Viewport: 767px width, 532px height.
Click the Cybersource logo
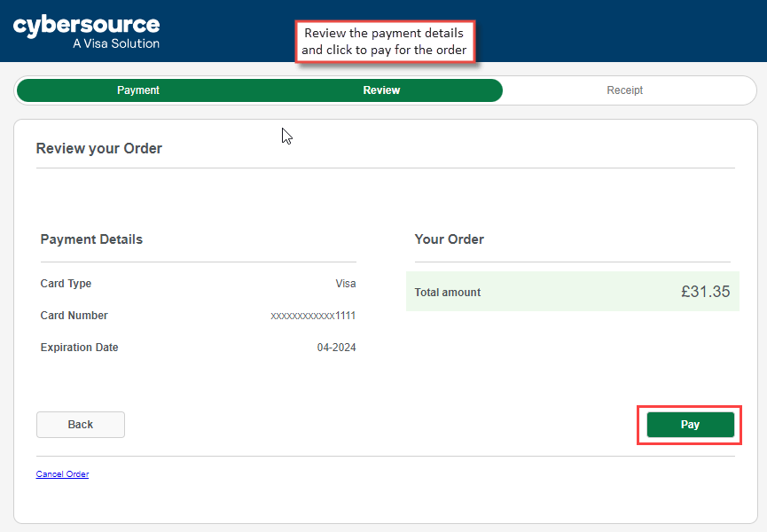pyautogui.click(x=86, y=26)
